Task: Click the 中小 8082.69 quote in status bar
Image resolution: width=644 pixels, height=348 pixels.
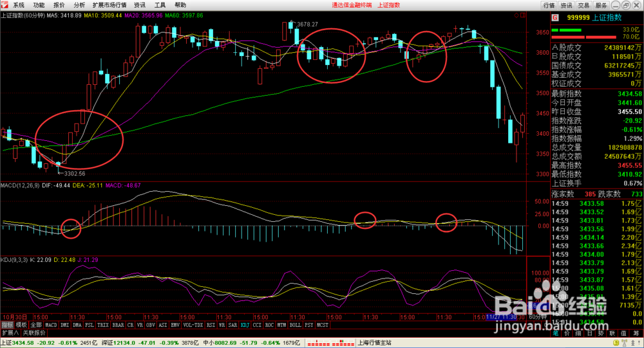Action: tap(251, 343)
